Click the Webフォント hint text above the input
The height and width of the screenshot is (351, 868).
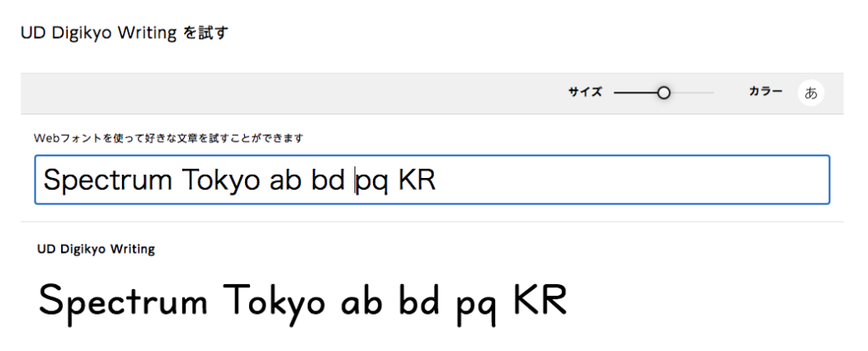tap(168, 137)
